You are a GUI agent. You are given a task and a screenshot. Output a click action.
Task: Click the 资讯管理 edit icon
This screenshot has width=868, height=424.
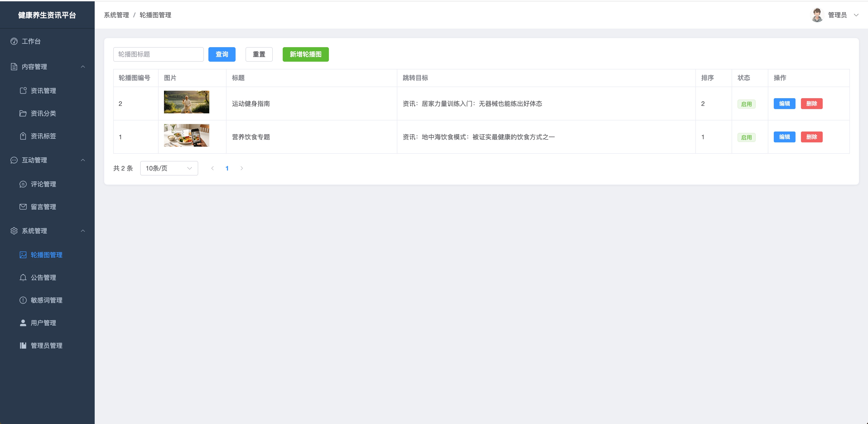[23, 90]
